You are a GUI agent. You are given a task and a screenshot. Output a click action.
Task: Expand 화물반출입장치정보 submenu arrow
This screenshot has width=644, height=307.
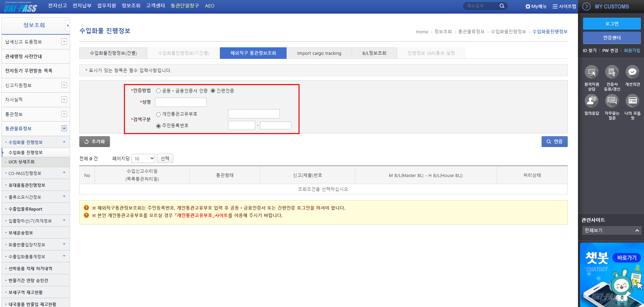click(64, 244)
